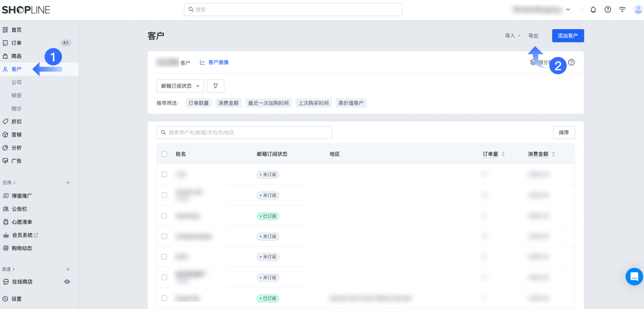
Task: Click the membership system crown icon
Action: coord(6,235)
